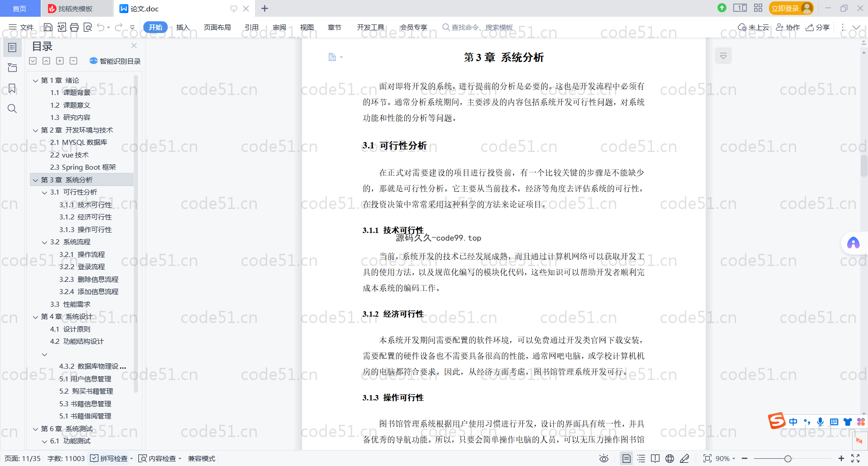868x466 pixels.
Task: Toggle Chinese/English IME mode
Action: tap(793, 422)
